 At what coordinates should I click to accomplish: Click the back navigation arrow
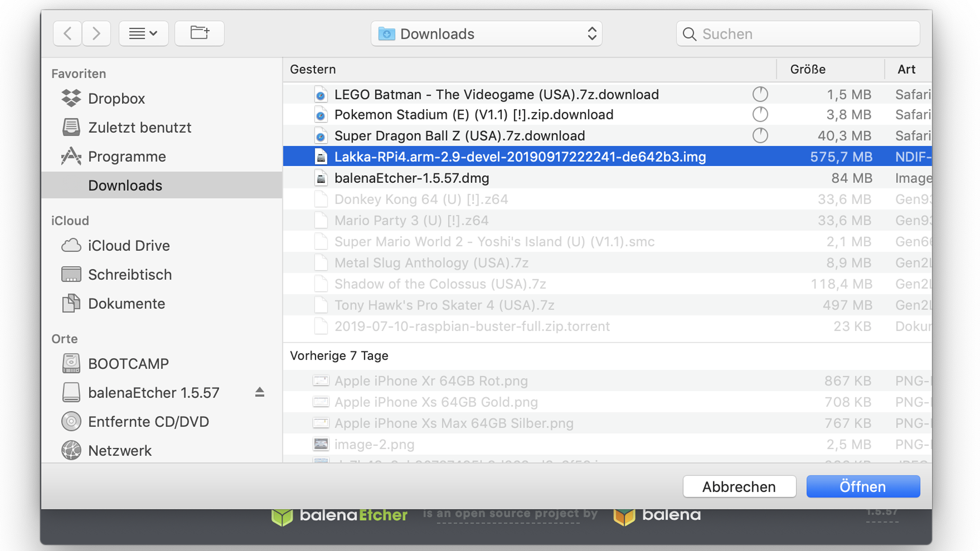67,33
